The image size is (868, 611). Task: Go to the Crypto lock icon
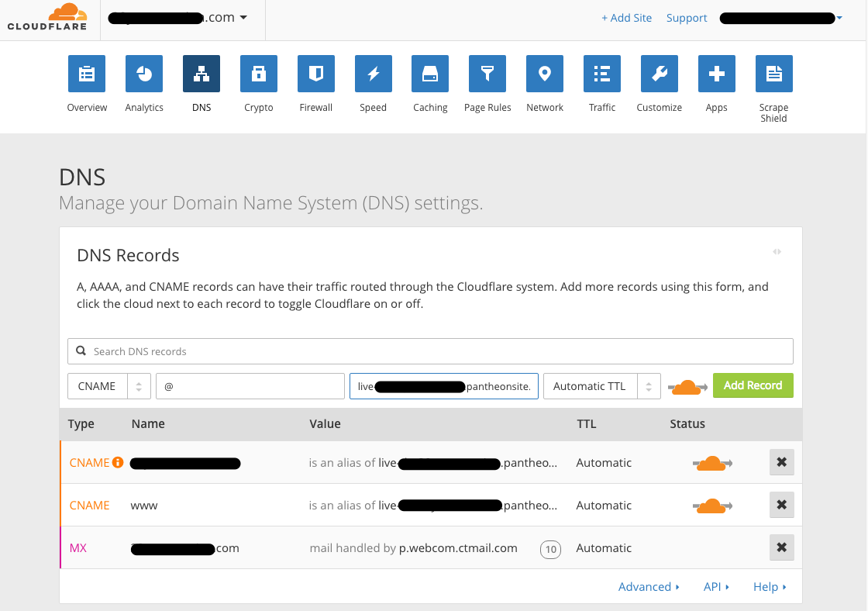click(x=259, y=74)
